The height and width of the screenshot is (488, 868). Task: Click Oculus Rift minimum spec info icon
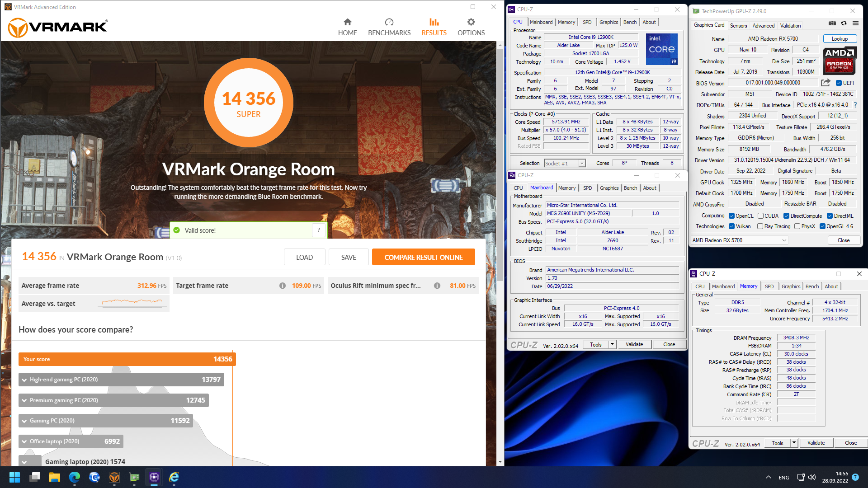click(437, 286)
